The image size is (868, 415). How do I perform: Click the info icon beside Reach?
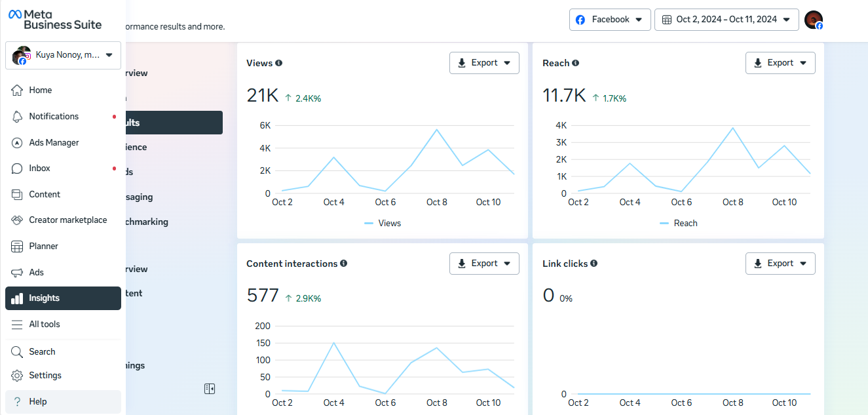[x=575, y=63]
